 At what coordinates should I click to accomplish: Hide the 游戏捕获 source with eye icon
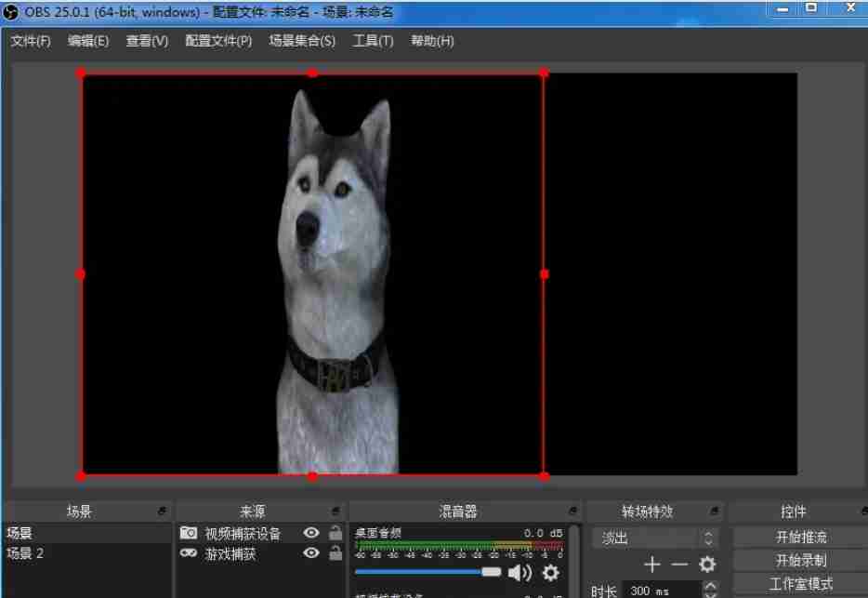(311, 553)
